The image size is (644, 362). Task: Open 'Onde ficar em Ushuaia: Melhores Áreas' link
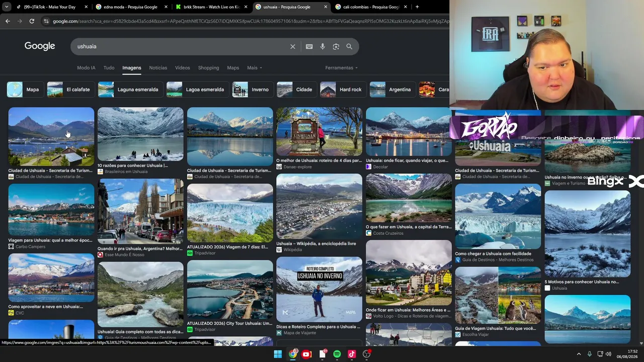[x=408, y=310]
